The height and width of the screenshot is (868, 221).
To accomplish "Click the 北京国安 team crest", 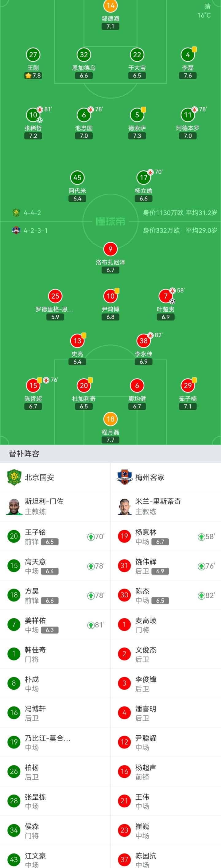I will tap(14, 477).
